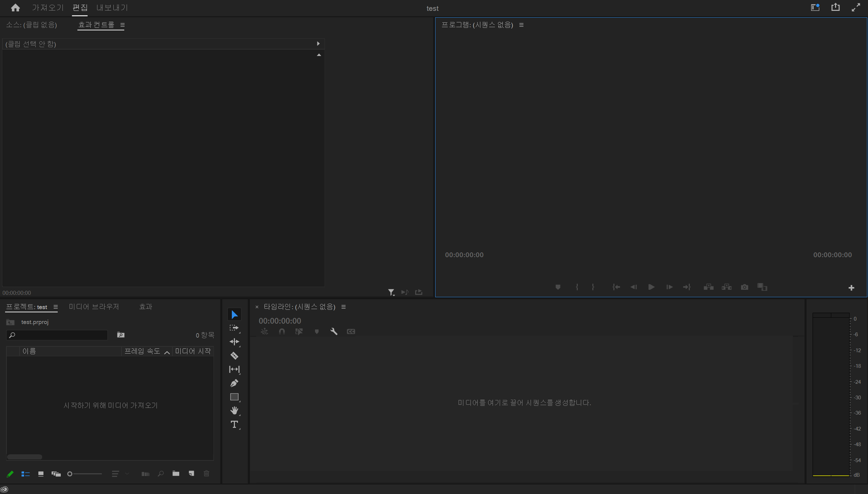Expand the Effect Controls timeline arrow
This screenshot has width=868, height=494.
(318, 44)
